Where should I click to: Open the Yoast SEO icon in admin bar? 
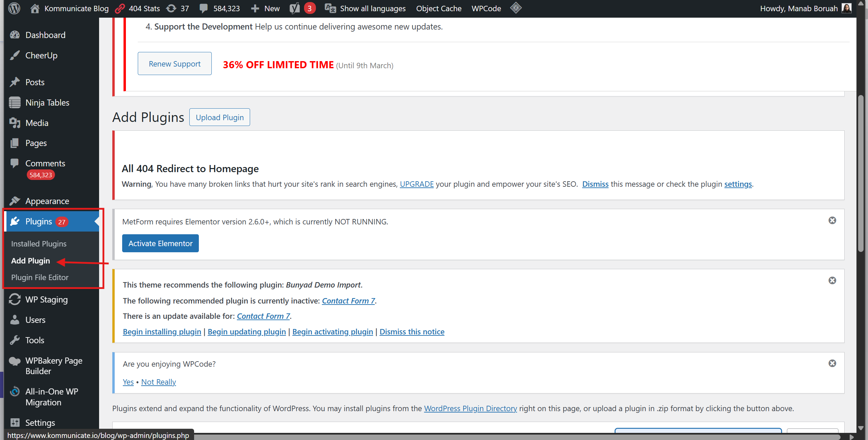point(294,8)
